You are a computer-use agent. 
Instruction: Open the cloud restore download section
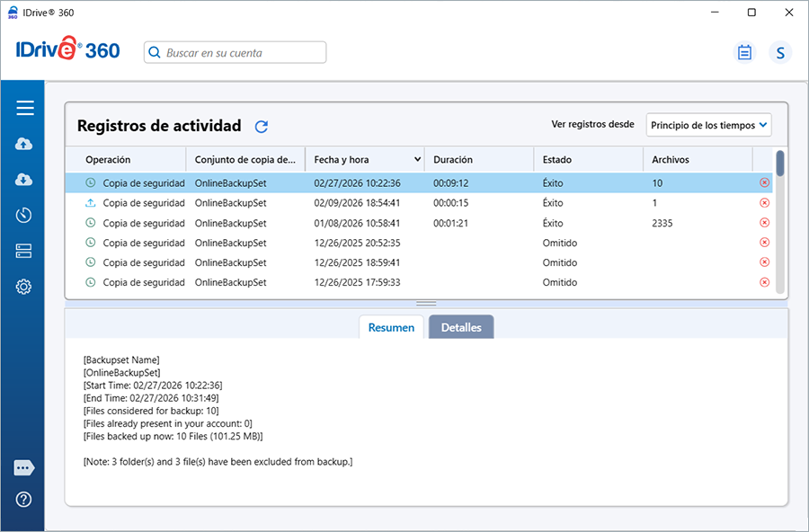[x=24, y=180]
